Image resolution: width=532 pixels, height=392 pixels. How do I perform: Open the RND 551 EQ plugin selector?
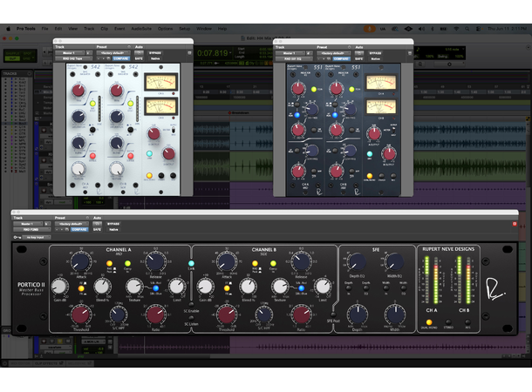(294, 58)
